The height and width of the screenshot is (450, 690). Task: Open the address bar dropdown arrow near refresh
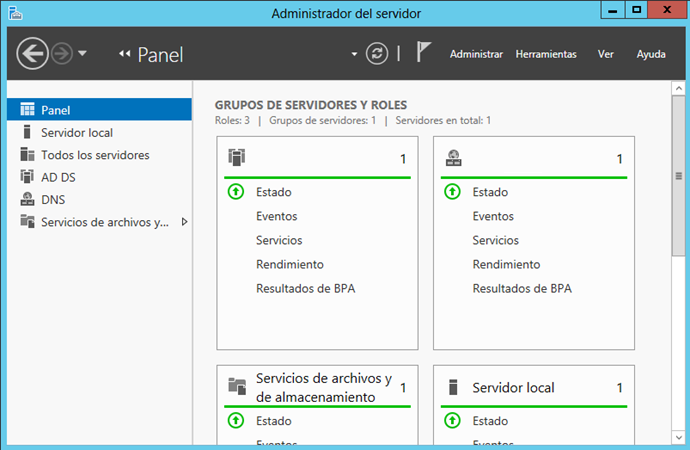[x=354, y=55]
